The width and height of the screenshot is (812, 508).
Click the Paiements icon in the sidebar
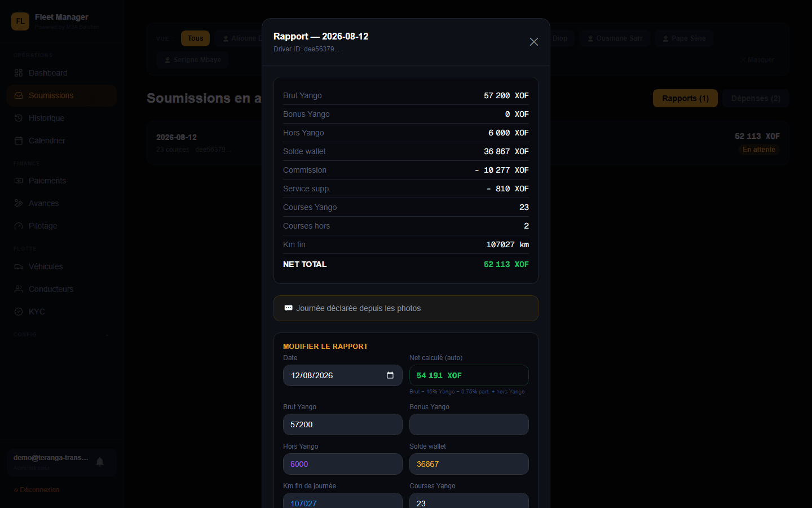coord(19,181)
